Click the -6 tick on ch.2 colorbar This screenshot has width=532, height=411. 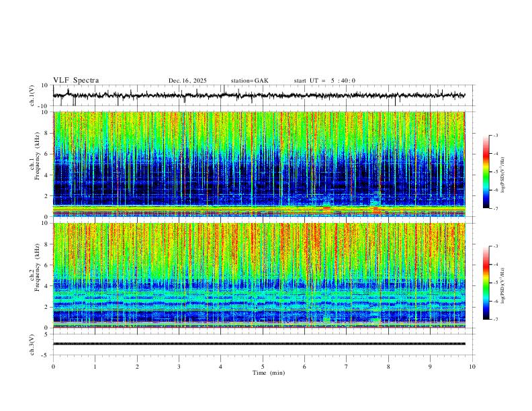(496, 301)
